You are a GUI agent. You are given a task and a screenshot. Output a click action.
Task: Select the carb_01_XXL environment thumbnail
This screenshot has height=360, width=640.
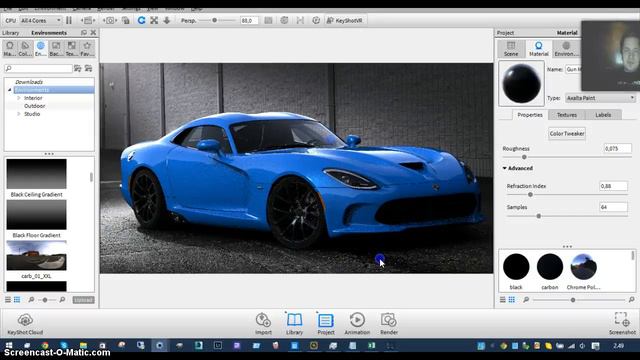point(36,255)
